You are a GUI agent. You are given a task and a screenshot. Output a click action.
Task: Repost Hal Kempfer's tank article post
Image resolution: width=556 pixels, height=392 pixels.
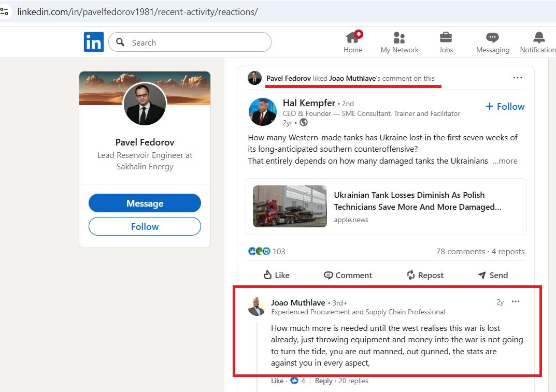424,275
